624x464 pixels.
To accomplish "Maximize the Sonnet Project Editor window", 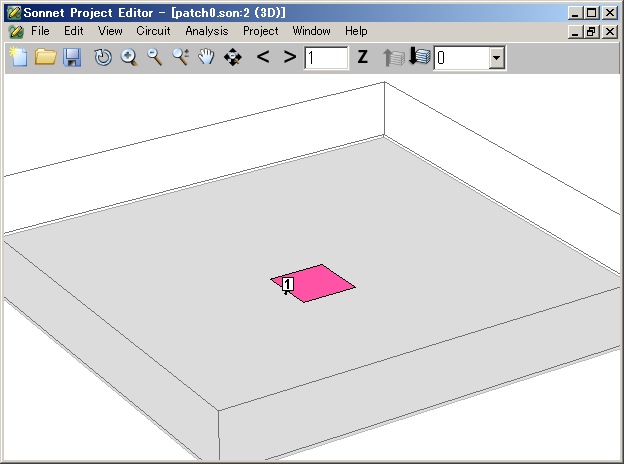I will [592, 13].
